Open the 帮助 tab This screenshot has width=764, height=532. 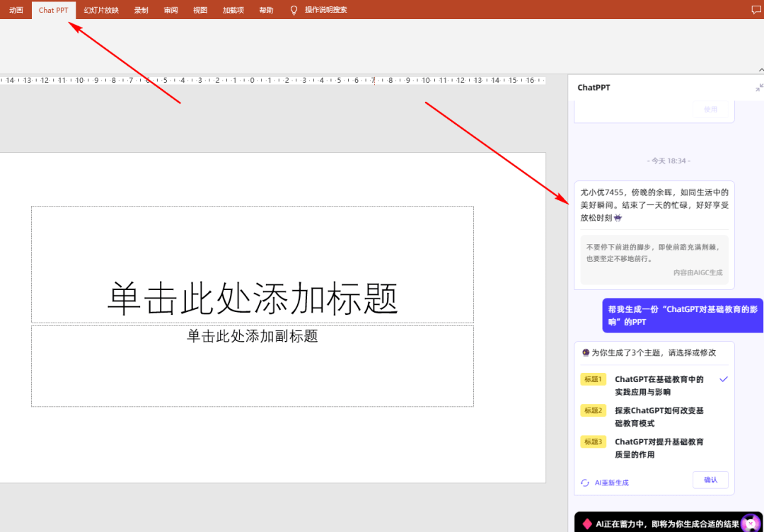pyautogui.click(x=267, y=10)
